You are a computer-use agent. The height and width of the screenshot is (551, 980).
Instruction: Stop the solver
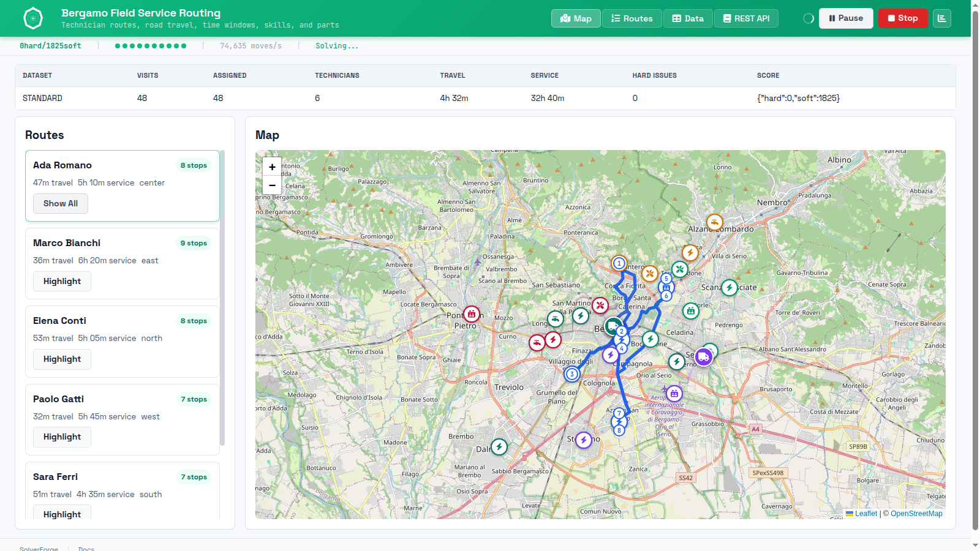[x=903, y=18]
